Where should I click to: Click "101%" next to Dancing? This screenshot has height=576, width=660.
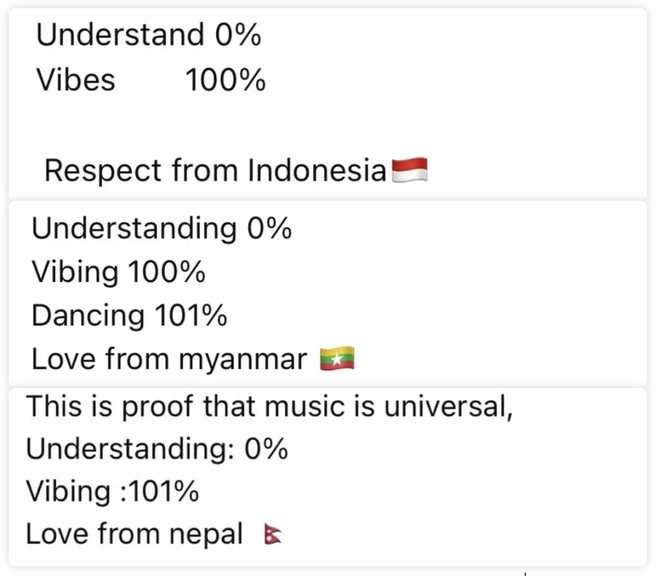point(190,315)
